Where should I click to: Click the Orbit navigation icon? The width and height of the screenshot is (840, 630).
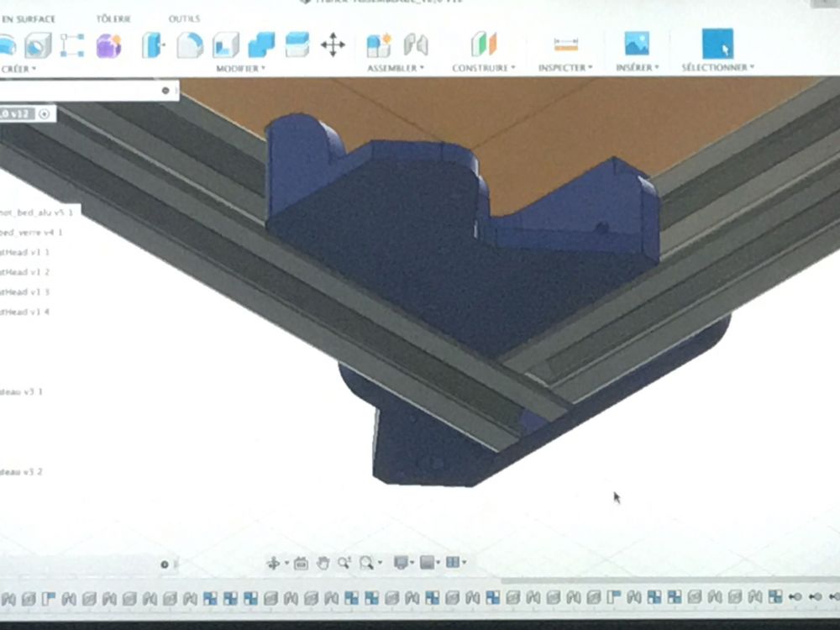pyautogui.click(x=273, y=563)
